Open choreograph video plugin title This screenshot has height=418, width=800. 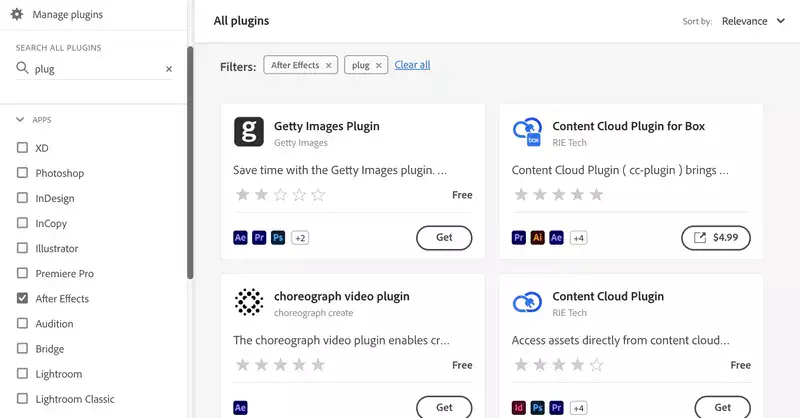coord(342,296)
